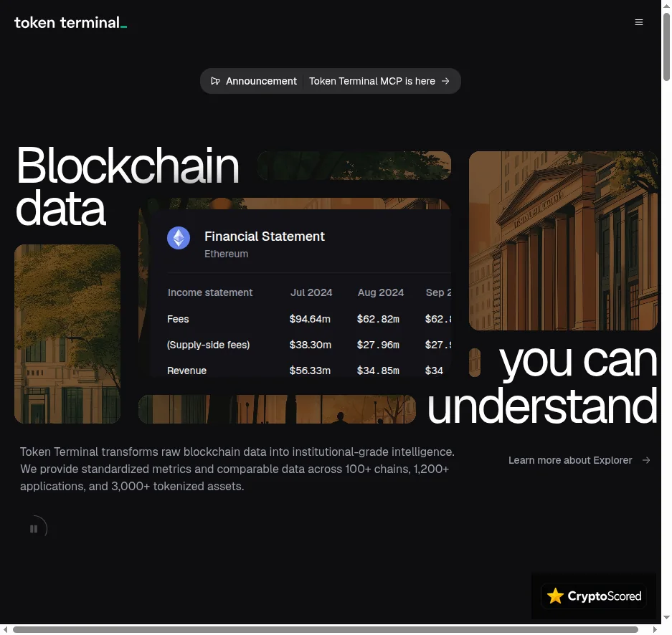Click the Financial Statement heading
Image resolution: width=672 pixels, height=635 pixels.
tap(265, 237)
